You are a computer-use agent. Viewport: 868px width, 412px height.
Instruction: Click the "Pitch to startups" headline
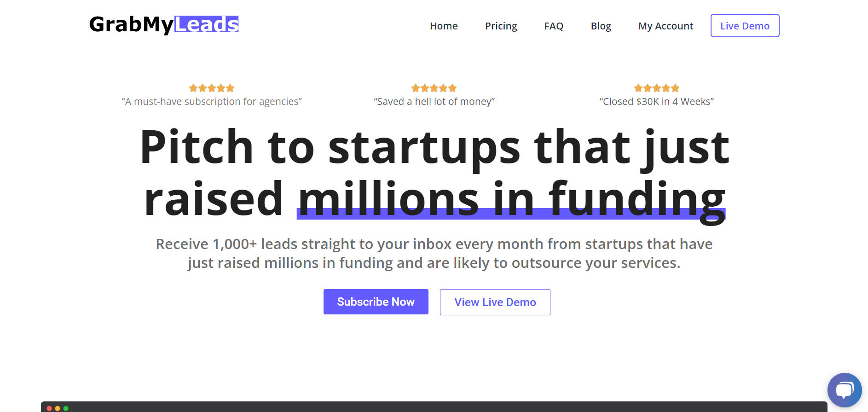pos(434,173)
